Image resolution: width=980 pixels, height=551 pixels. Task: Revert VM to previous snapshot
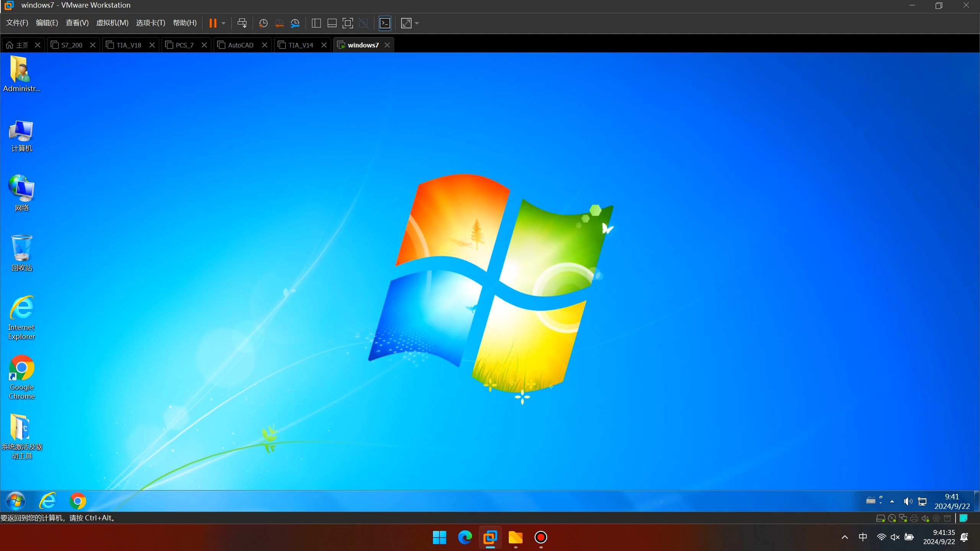coord(279,23)
